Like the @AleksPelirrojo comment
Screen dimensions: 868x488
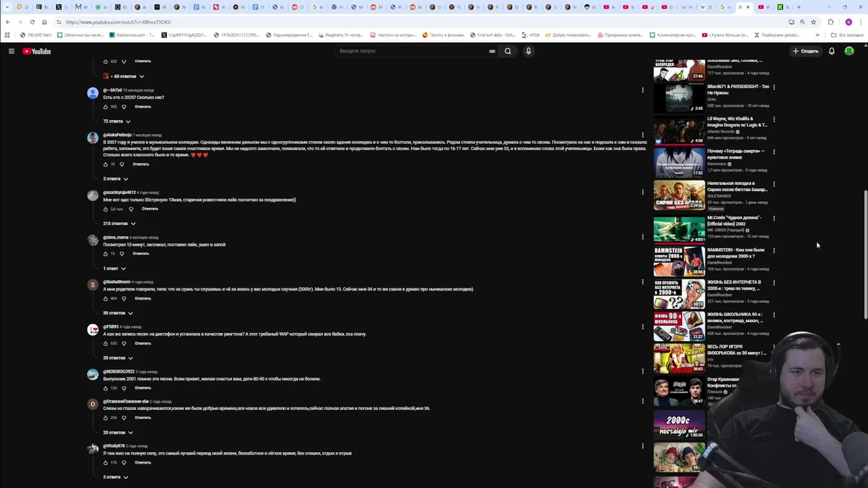click(106, 164)
